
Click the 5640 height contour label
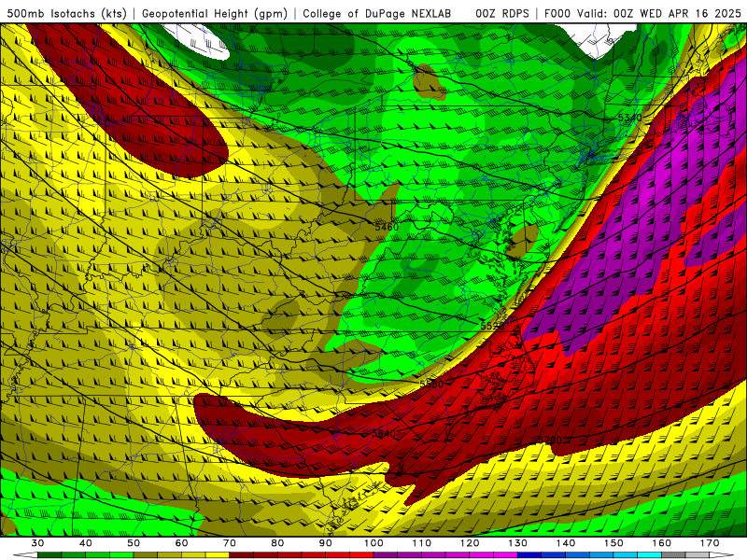pos(384,433)
